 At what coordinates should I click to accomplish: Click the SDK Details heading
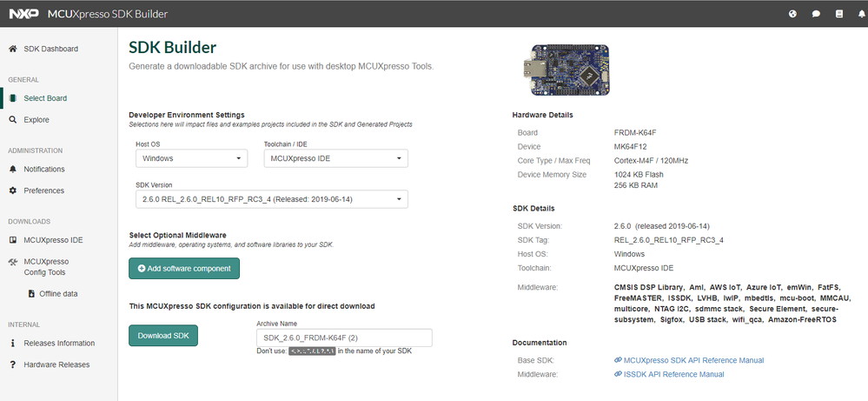tap(533, 208)
